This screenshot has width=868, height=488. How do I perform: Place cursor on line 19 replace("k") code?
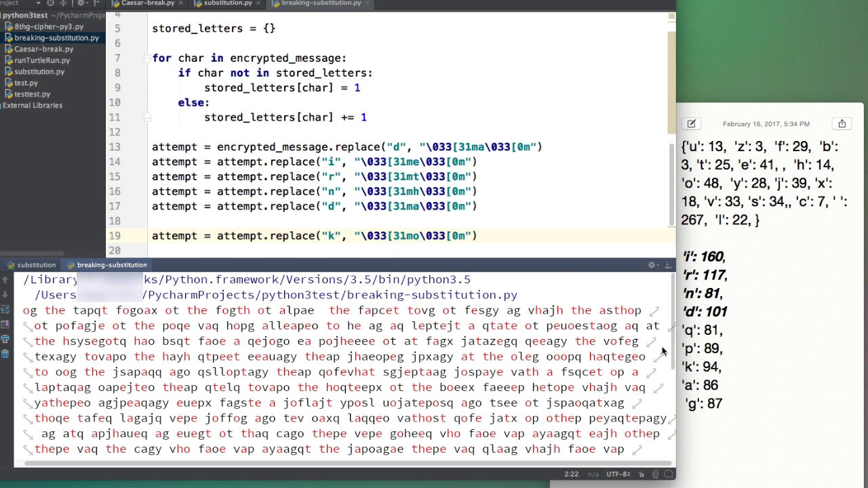(315, 236)
